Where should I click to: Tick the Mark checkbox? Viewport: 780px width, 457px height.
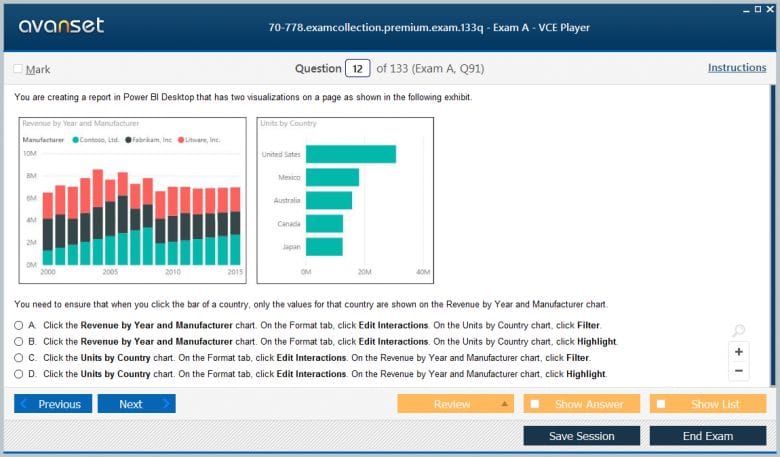(18, 69)
